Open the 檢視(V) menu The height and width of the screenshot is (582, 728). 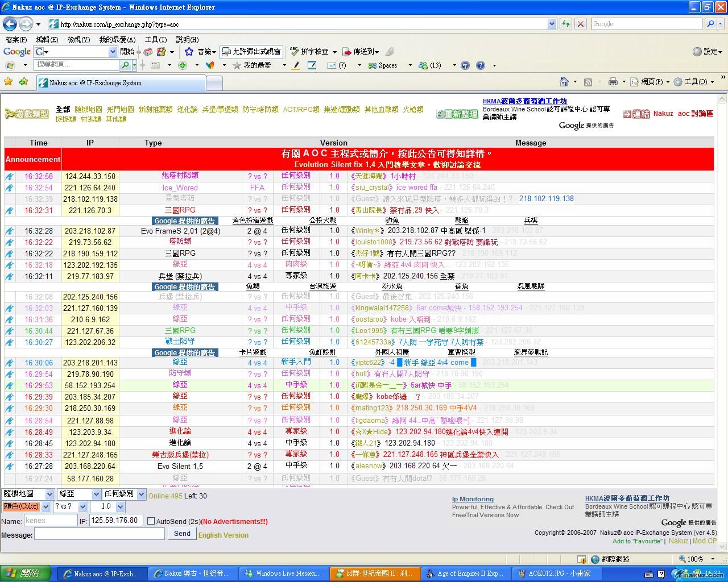click(x=78, y=39)
